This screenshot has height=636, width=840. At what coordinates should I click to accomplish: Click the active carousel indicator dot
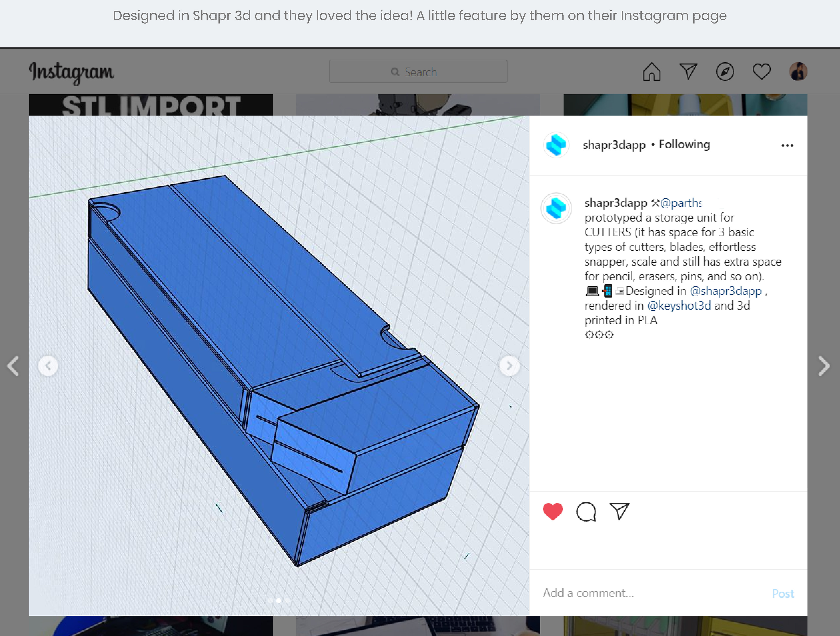click(279, 601)
